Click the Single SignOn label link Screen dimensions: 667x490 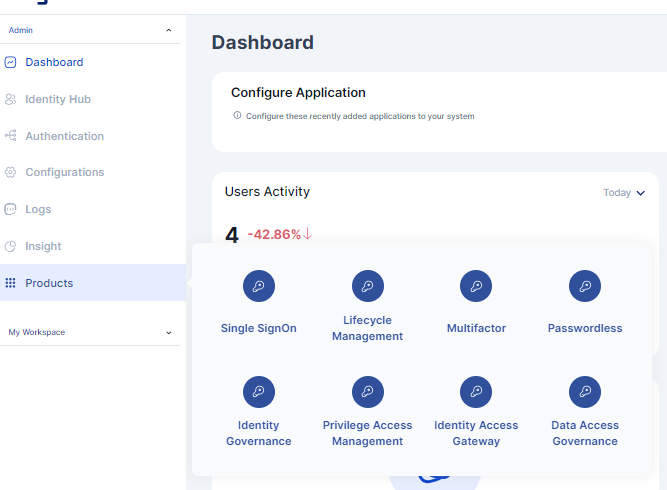(259, 328)
